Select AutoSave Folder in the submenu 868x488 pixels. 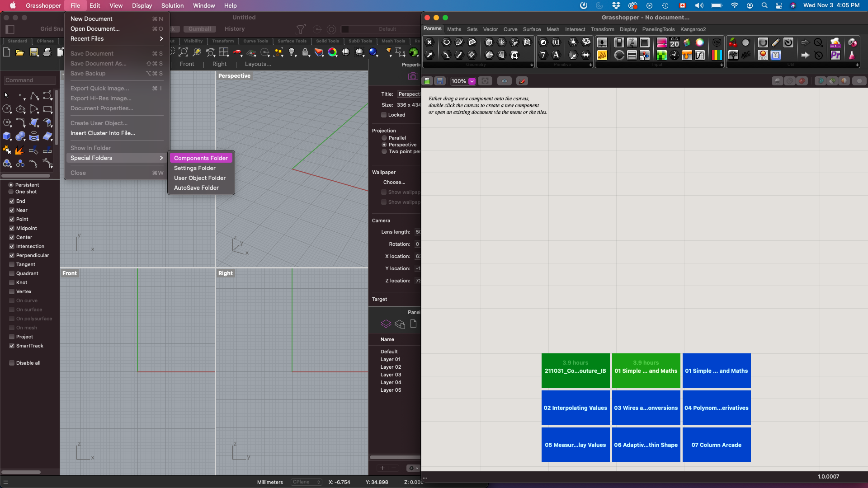(x=201, y=188)
